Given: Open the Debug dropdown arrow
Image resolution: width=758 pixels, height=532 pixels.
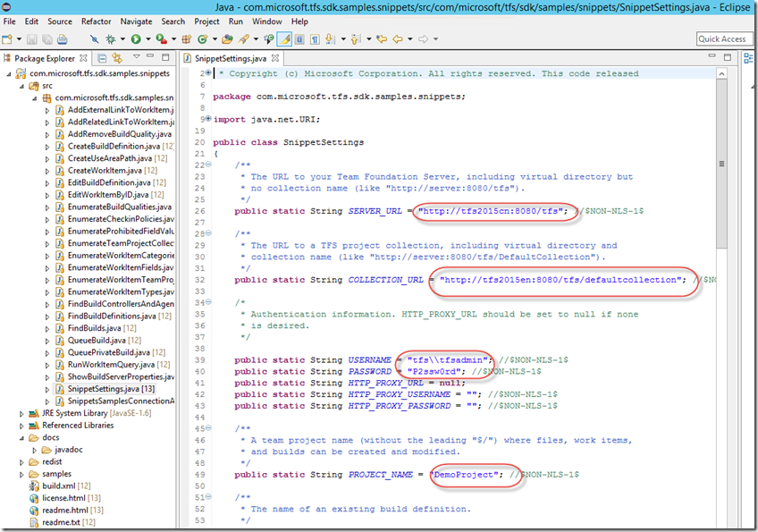Looking at the screenshot, I should 122,39.
